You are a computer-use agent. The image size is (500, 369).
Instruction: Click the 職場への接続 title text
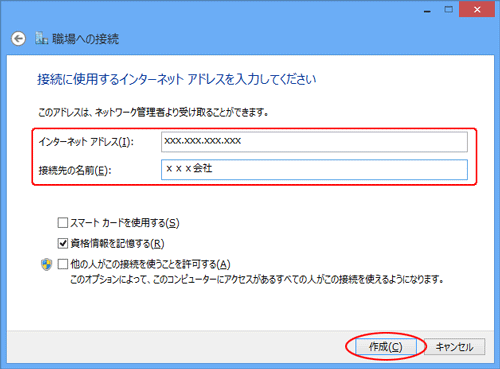(x=85, y=39)
